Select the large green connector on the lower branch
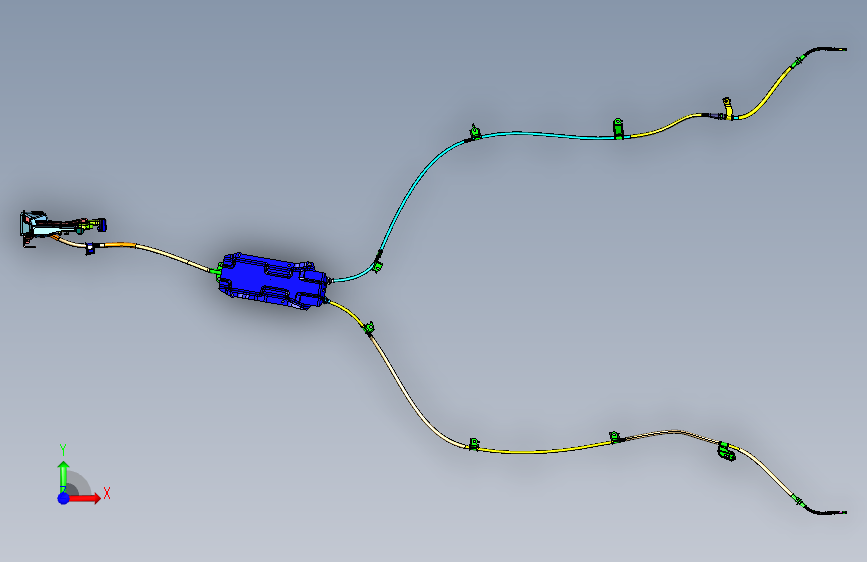Viewport: 867px width, 562px height. click(x=727, y=451)
